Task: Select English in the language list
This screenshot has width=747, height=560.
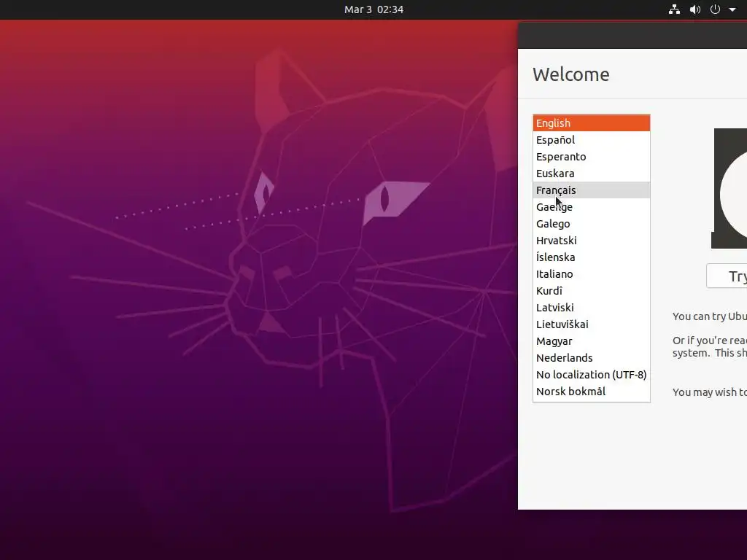Action: (x=591, y=123)
